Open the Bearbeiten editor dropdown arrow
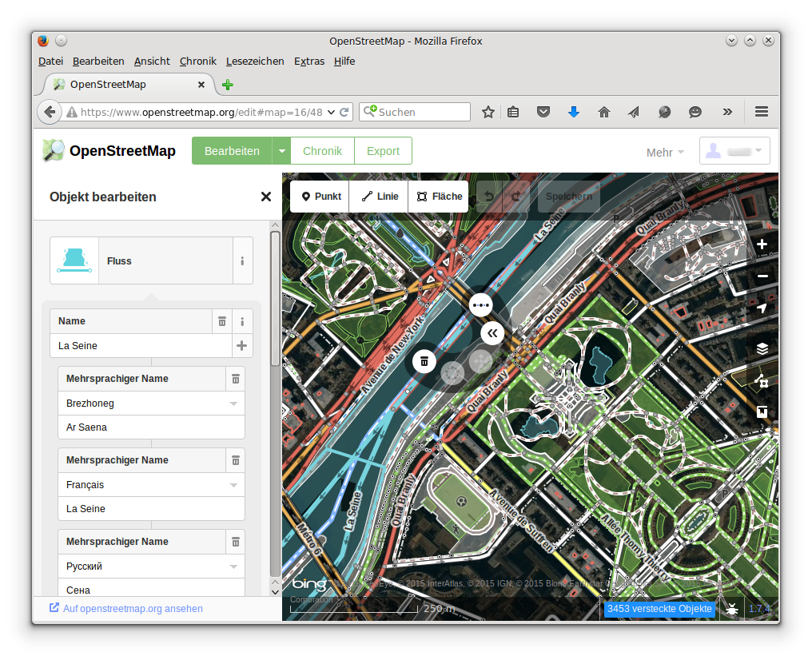812x656 pixels. click(x=281, y=151)
